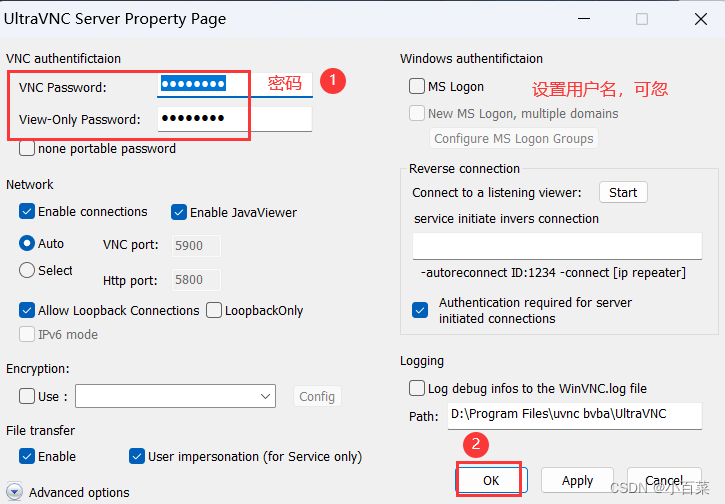Viewport: 725px width, 504px height.
Task: Click the 'VNC port:' label
Action: click(x=131, y=245)
